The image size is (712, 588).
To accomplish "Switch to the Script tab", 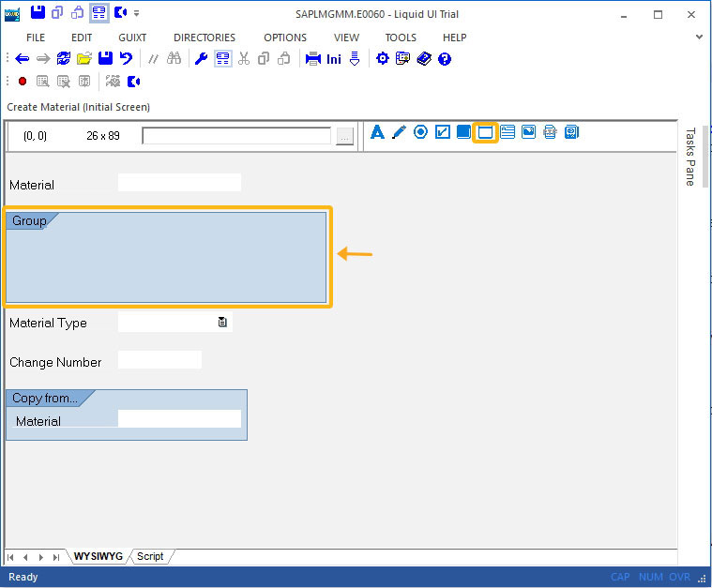I will pos(150,557).
